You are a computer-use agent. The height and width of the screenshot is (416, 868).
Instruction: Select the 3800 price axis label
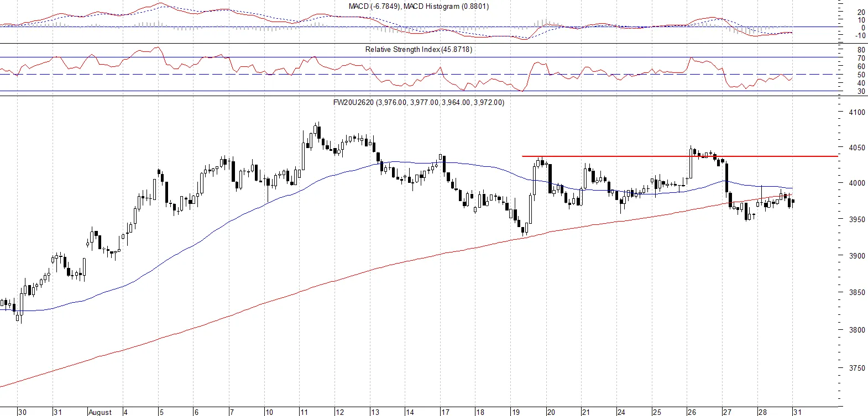point(857,330)
